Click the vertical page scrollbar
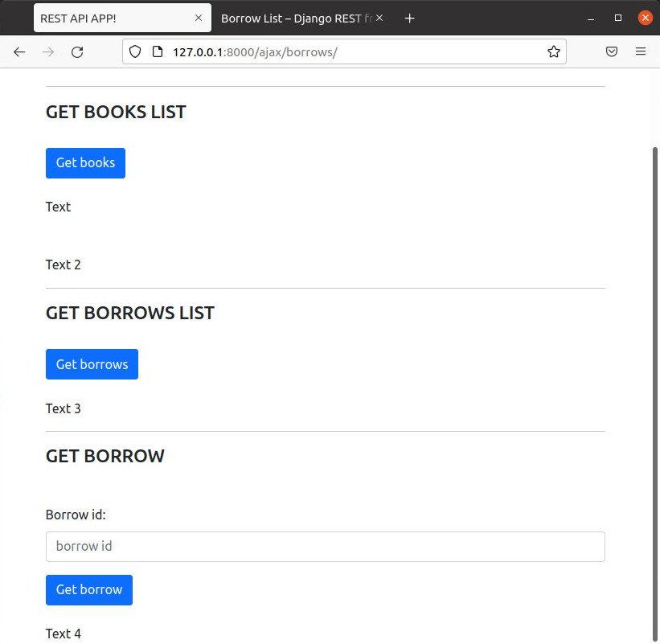 655,386
